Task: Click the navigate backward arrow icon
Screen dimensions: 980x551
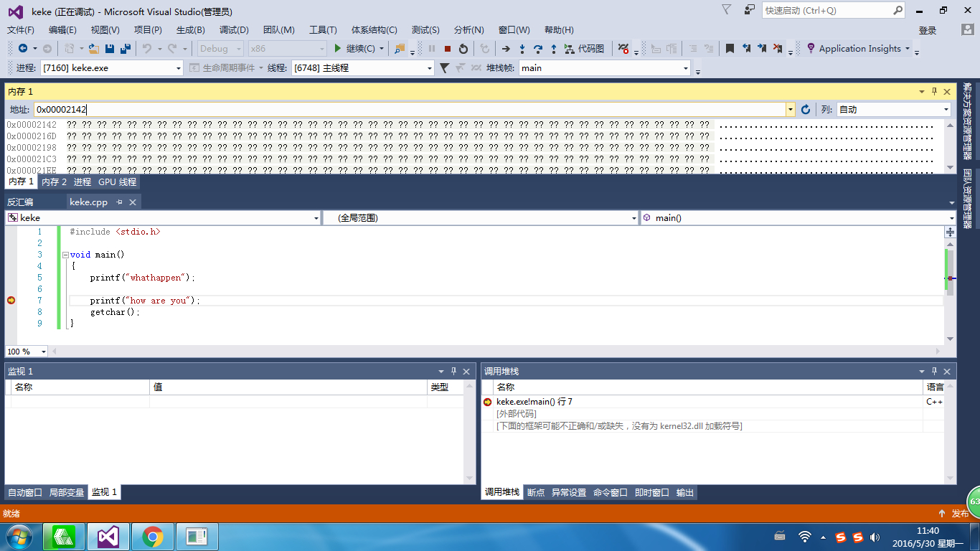Action: [23, 49]
